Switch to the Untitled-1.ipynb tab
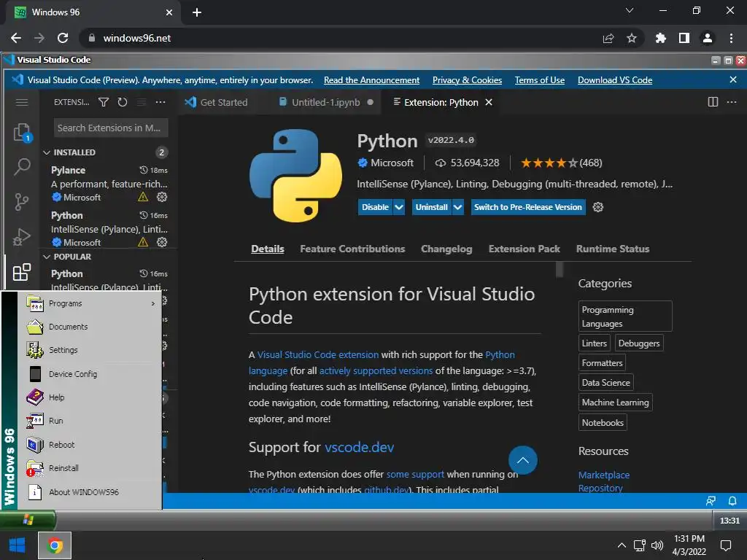 tap(326, 102)
